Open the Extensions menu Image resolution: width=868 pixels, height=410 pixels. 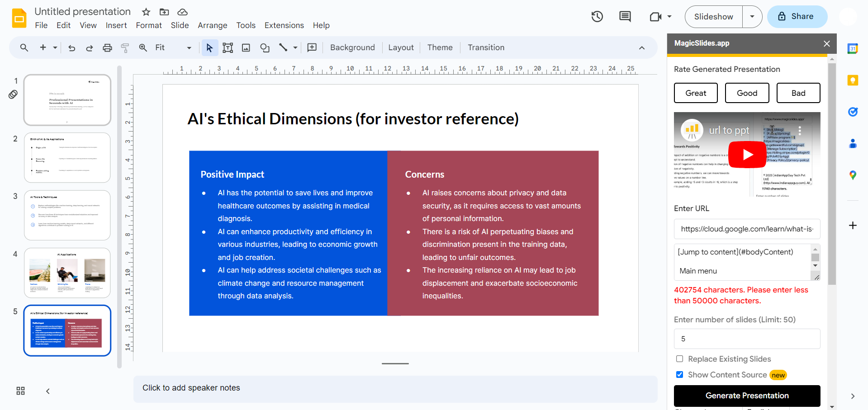click(284, 25)
